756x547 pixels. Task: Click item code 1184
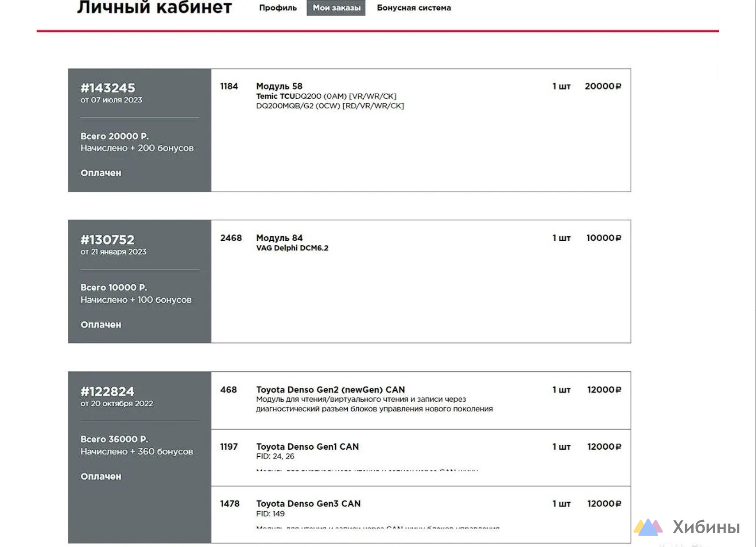(229, 86)
